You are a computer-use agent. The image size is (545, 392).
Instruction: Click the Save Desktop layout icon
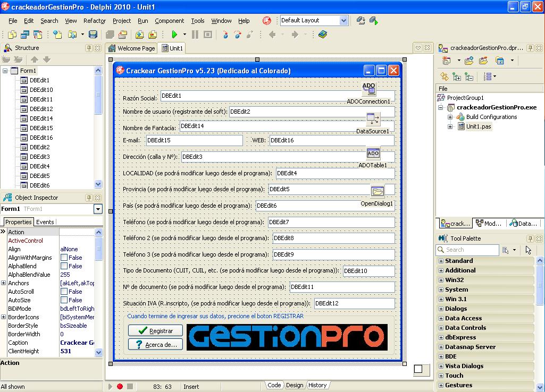click(361, 21)
